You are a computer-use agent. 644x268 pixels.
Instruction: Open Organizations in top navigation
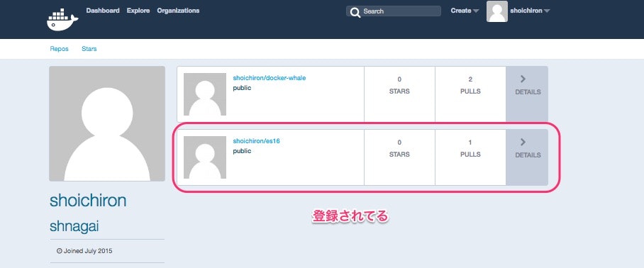178,11
